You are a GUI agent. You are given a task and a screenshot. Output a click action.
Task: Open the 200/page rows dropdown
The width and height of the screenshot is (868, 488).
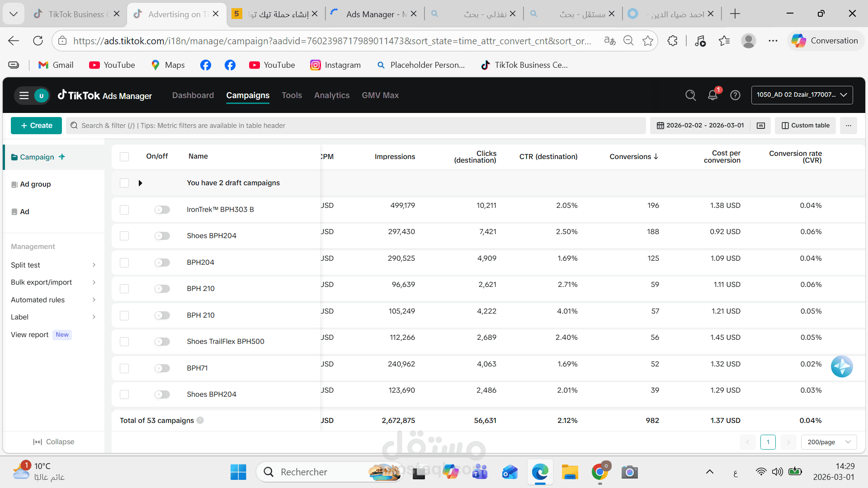coord(829,442)
